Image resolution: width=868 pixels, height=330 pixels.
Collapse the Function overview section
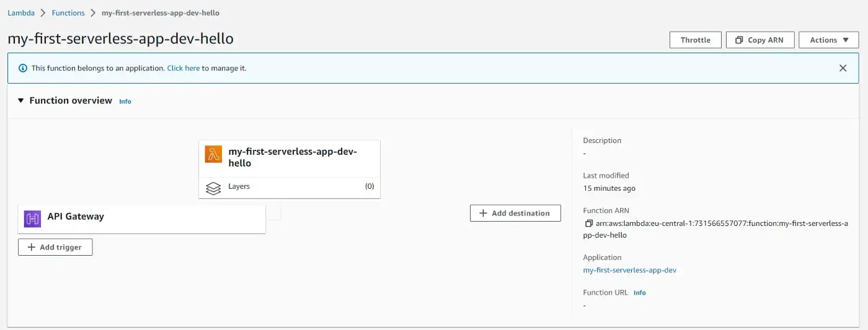click(20, 101)
